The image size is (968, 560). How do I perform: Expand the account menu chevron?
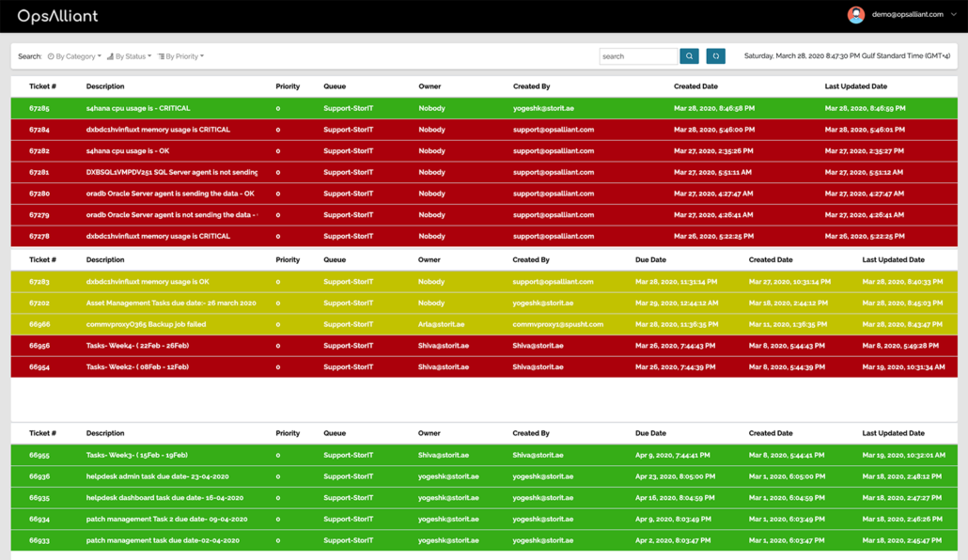954,14
